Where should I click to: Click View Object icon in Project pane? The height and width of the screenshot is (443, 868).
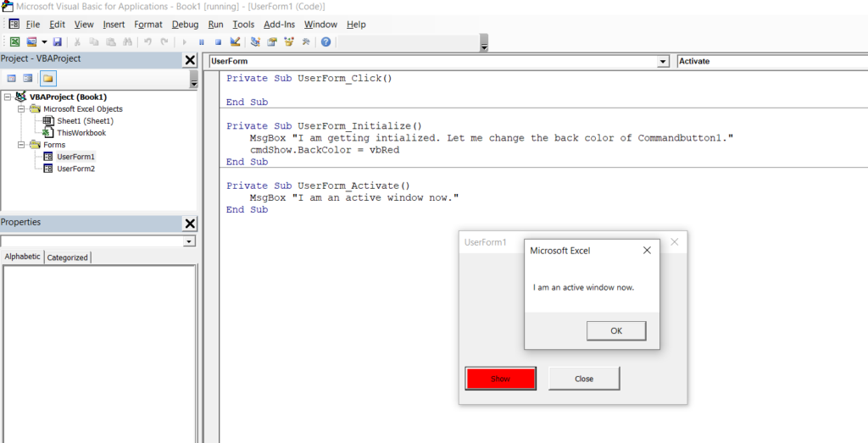click(x=28, y=79)
